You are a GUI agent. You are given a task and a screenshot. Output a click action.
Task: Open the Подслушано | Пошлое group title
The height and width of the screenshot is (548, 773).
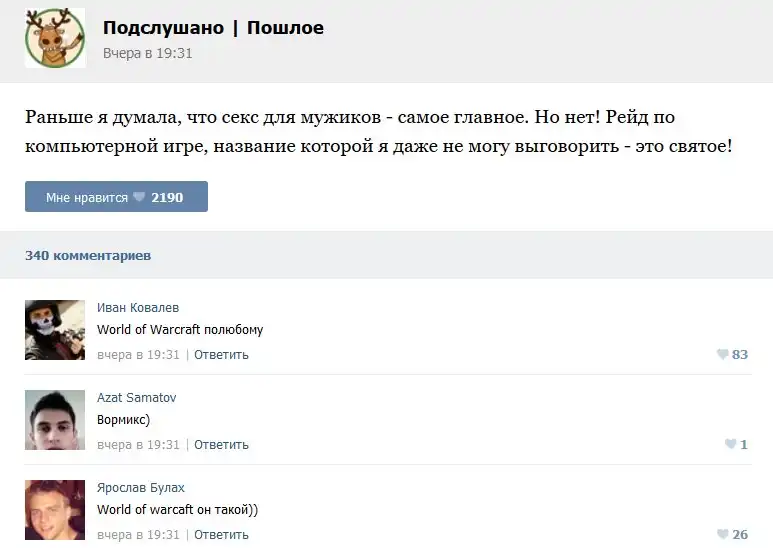coord(213,28)
